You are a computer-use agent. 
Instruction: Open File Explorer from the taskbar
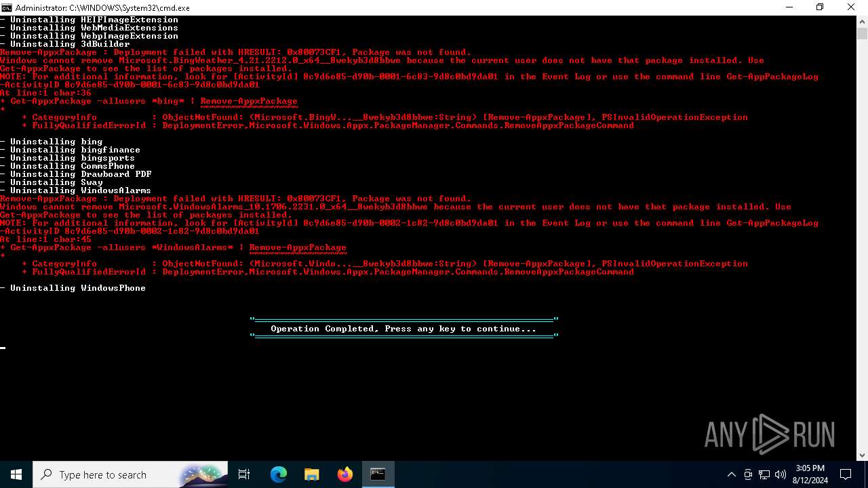pyautogui.click(x=312, y=474)
